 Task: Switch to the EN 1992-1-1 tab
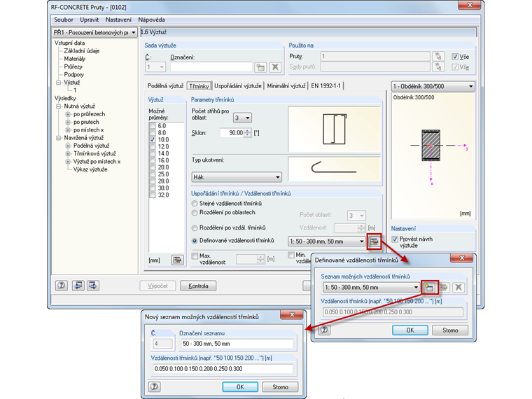[325, 86]
